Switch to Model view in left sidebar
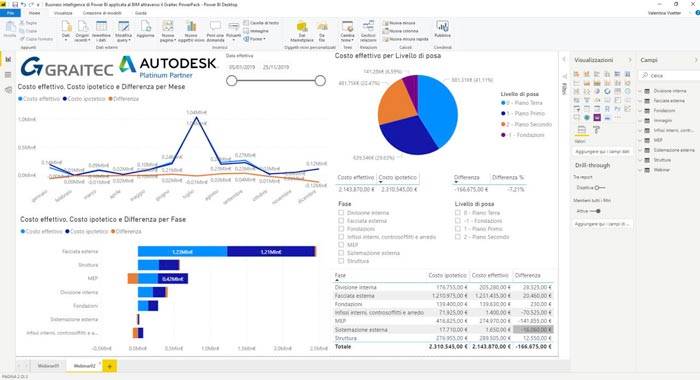Viewport: 700px width, 380px height. coord(8,90)
